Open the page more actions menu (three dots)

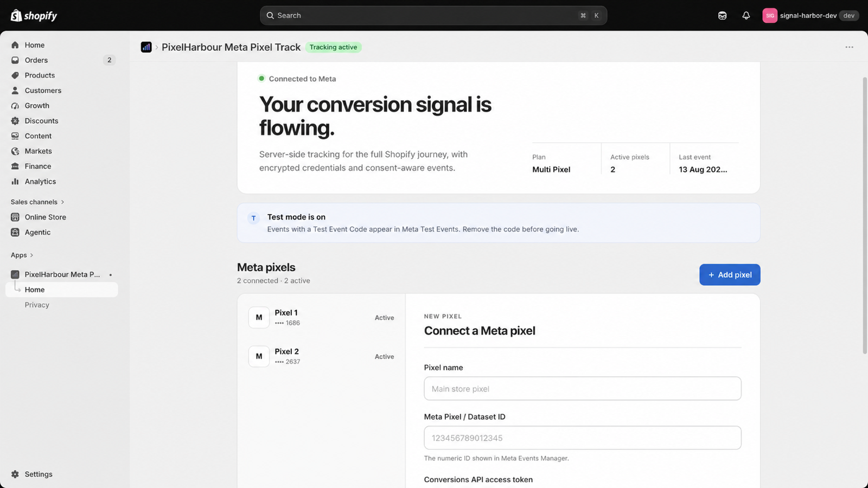(x=850, y=47)
